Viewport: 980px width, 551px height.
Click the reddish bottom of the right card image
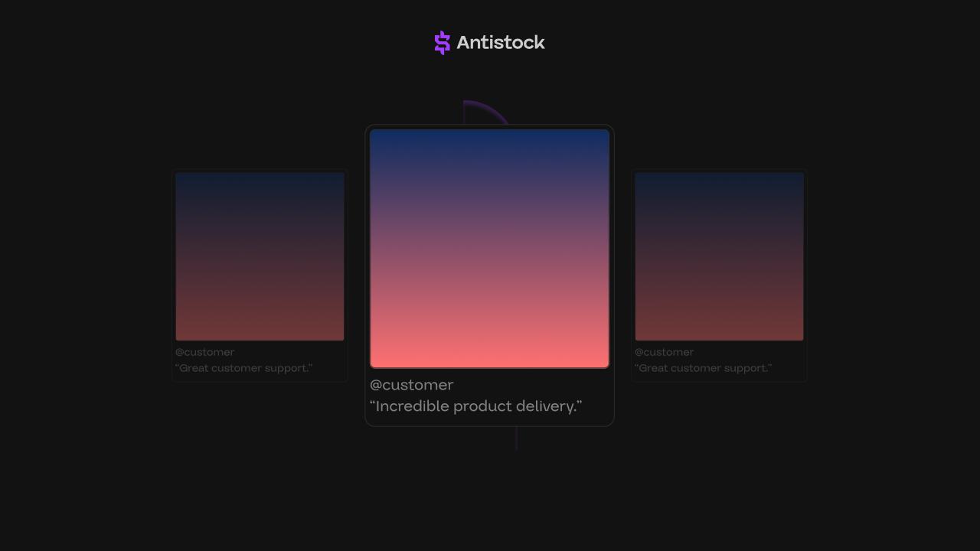719,328
